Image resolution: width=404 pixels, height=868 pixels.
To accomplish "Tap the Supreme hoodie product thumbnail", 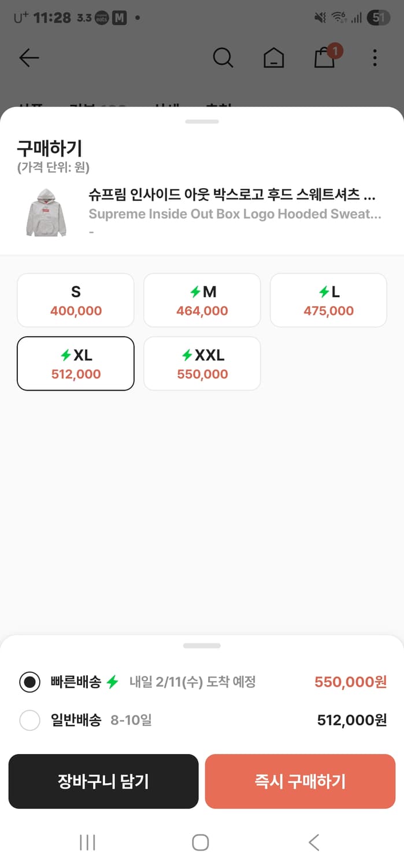I will 46,213.
